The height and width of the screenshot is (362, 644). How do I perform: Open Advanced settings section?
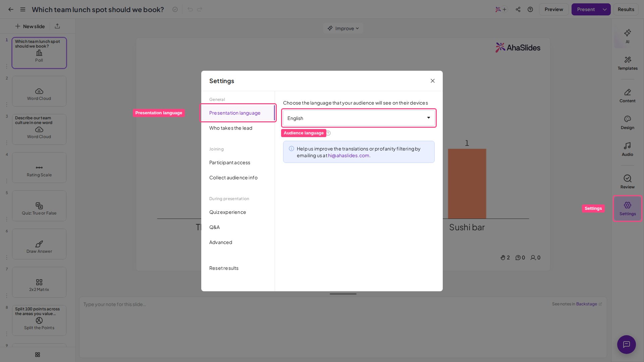(x=238, y=242)
